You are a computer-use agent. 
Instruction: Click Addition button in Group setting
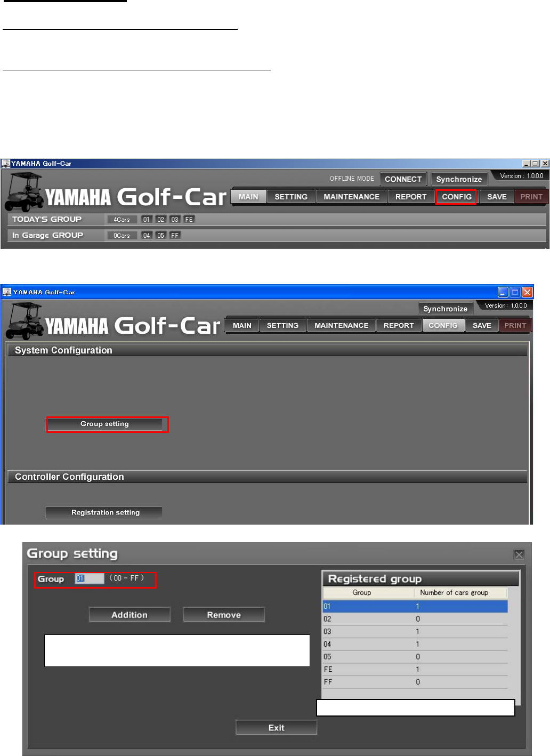(x=130, y=615)
